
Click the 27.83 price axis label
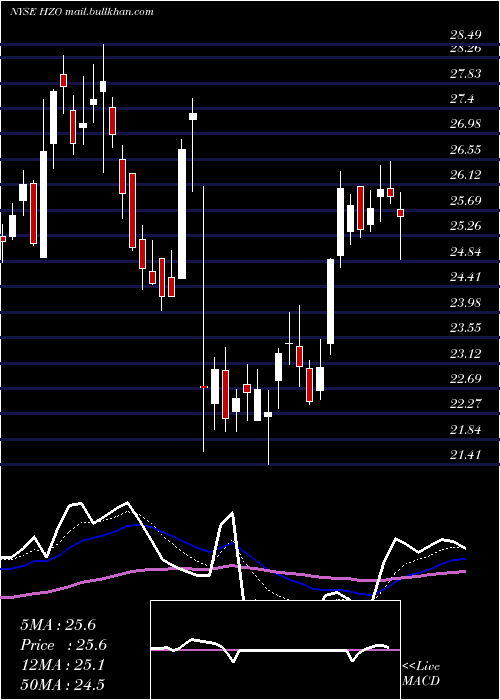466,74
